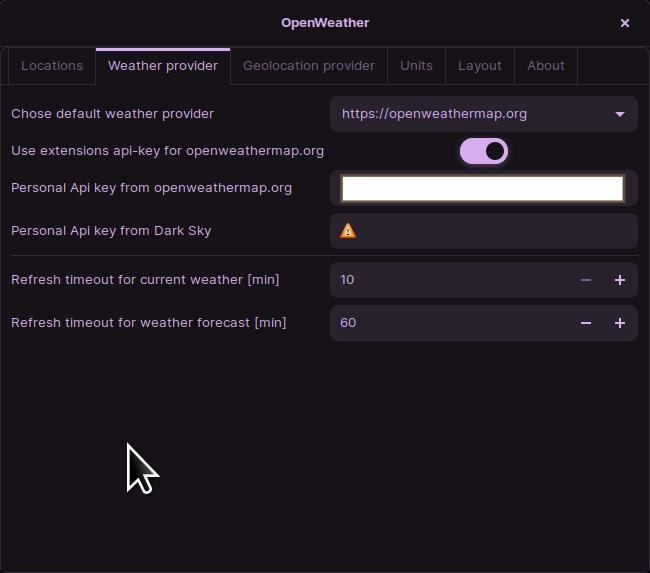
Task: Open the About tab
Action: coord(546,66)
